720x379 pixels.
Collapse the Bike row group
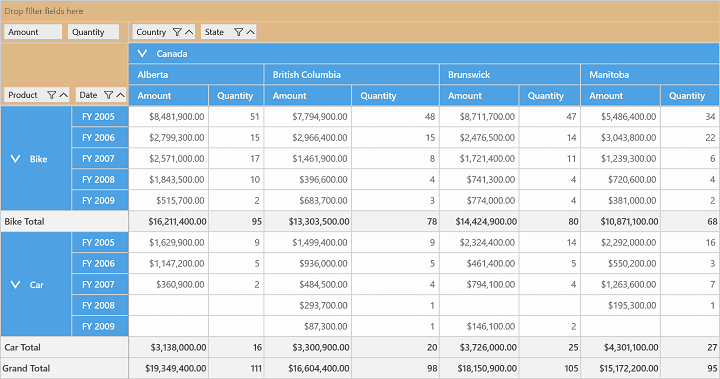point(15,159)
